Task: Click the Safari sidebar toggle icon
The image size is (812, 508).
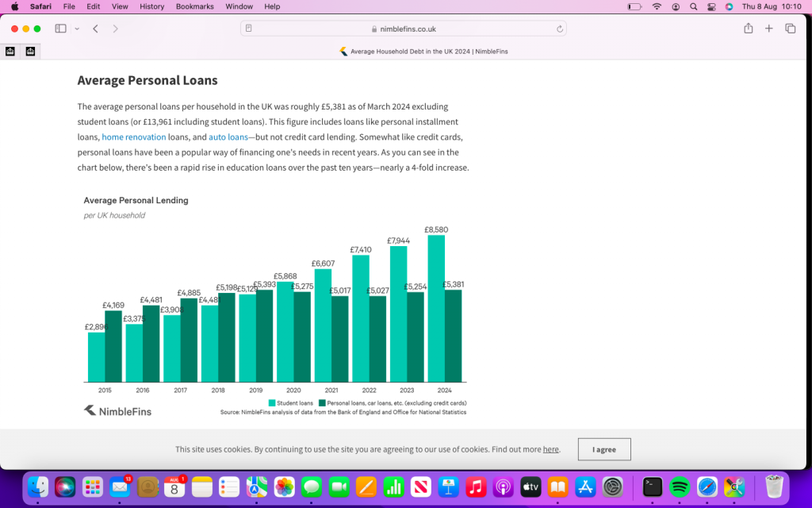Action: [60, 29]
